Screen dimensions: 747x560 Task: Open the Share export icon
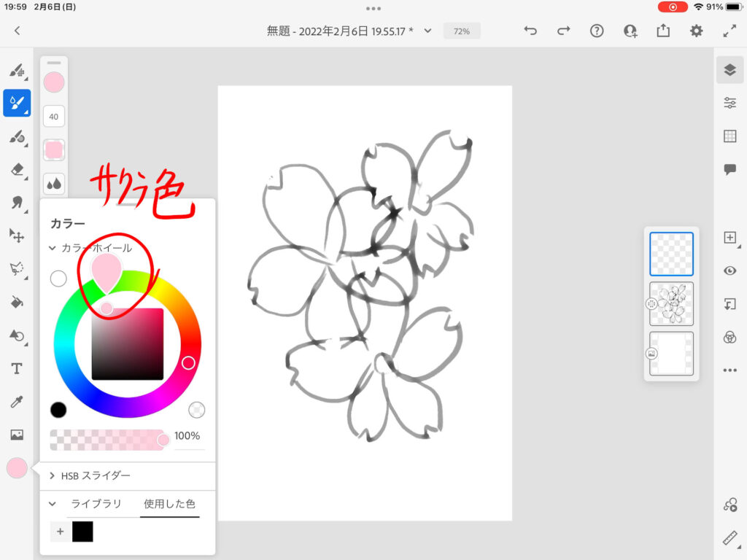(663, 31)
